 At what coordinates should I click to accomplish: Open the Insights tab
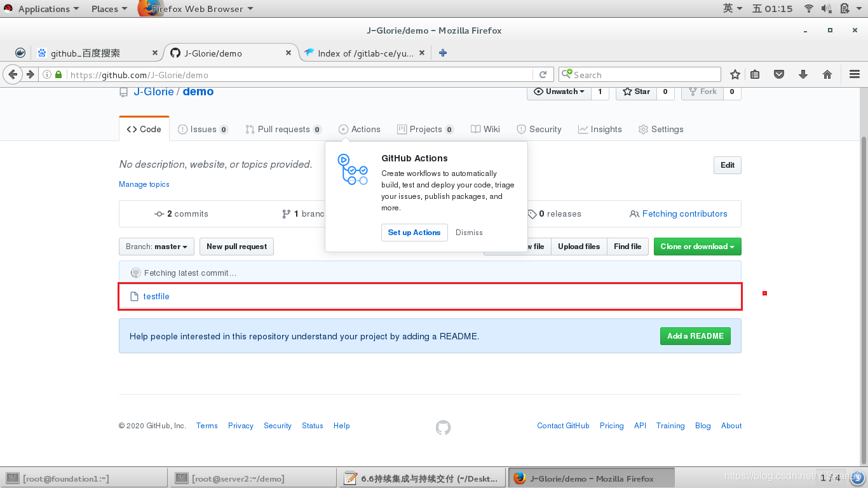click(x=600, y=129)
